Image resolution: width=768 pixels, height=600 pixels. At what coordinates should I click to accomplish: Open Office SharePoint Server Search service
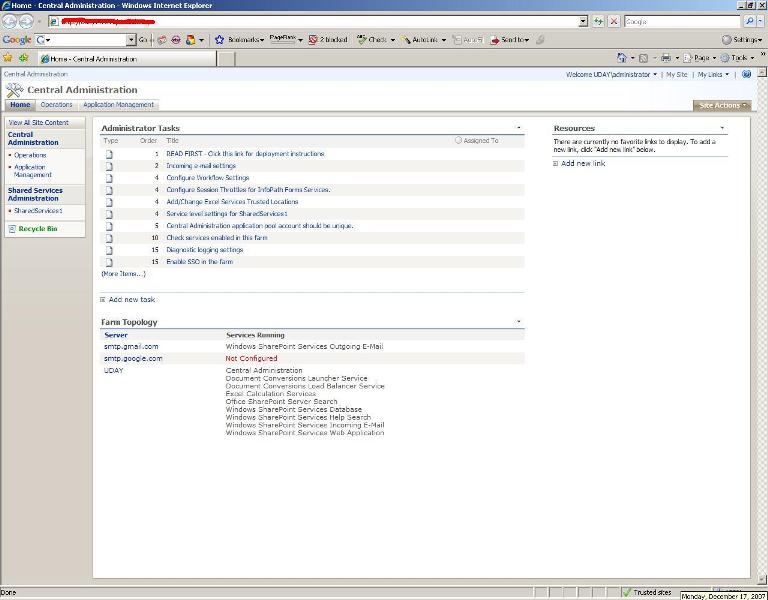281,402
